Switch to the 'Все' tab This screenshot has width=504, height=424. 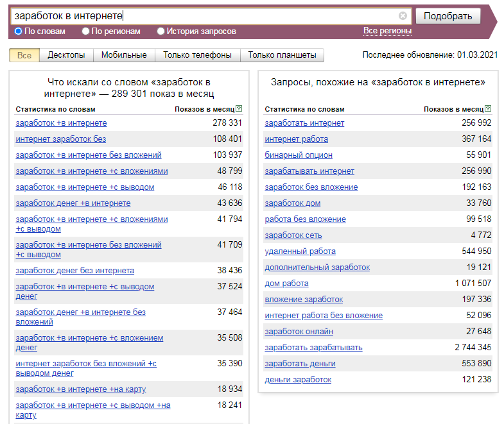24,55
